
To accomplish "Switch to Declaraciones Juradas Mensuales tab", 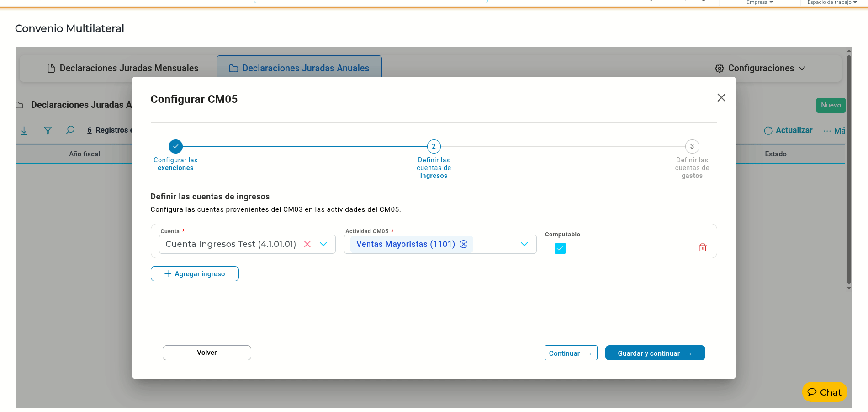I will click(x=123, y=68).
